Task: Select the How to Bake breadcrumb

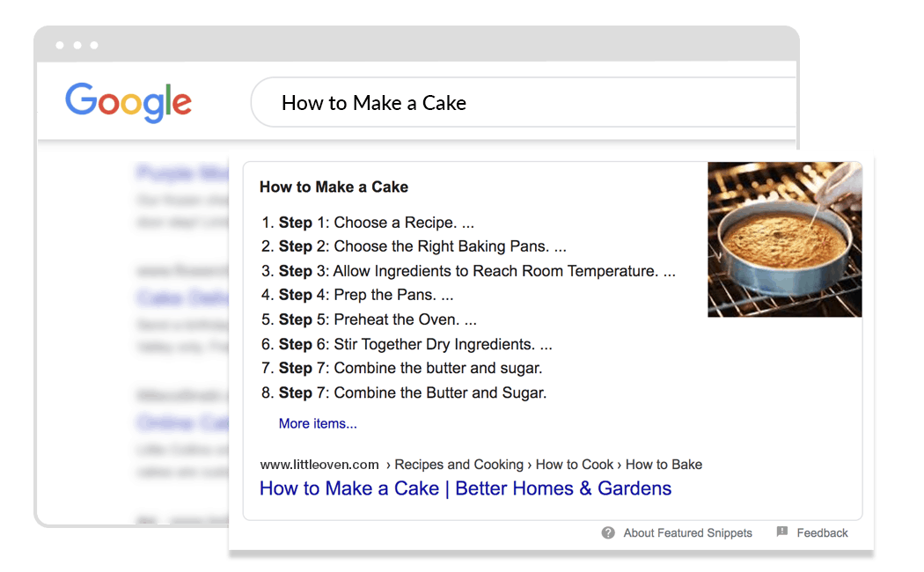Action: 664,465
